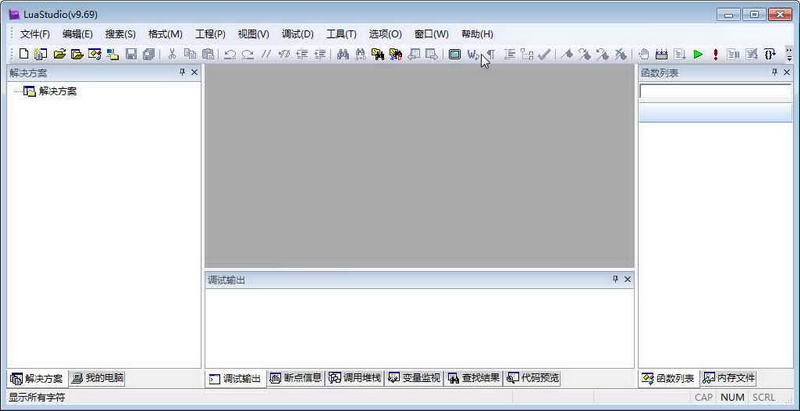The height and width of the screenshot is (411, 800).
Task: Toggle full screen view icon
Action: click(455, 54)
